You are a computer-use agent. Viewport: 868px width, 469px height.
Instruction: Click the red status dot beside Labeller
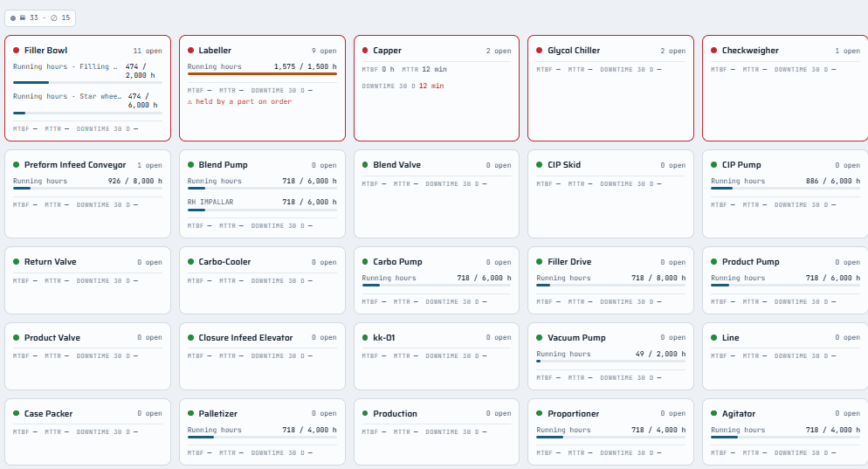[x=191, y=51]
